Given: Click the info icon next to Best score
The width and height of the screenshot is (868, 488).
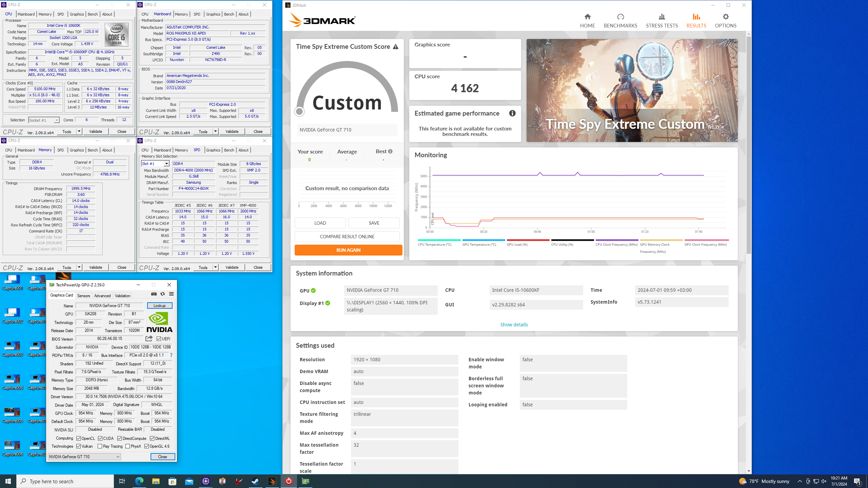Looking at the screenshot, I should tap(390, 151).
